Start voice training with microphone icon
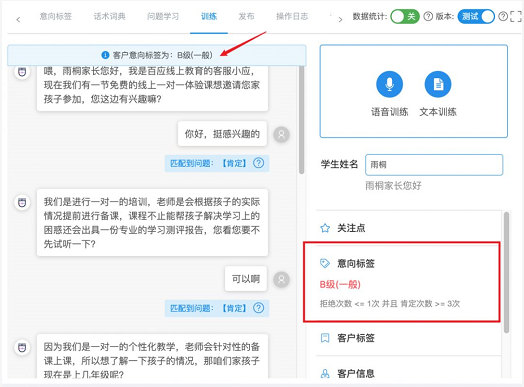 click(x=389, y=84)
